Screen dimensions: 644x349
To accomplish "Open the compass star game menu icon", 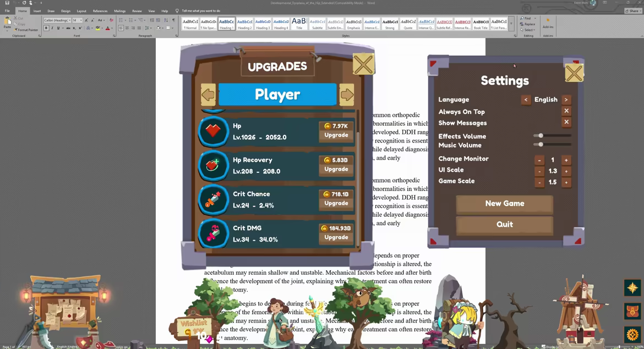I will (x=632, y=288).
